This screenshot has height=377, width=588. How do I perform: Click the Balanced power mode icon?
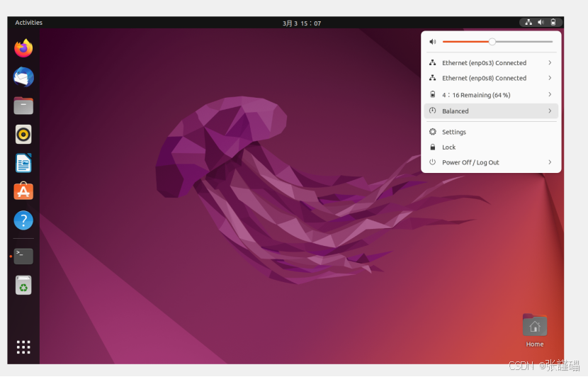[x=433, y=111]
